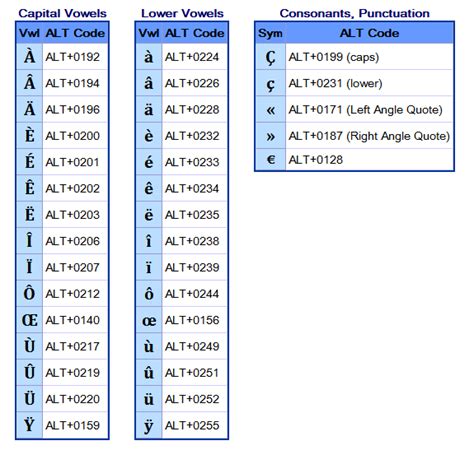Click the left angle quote « symbol
Viewport: 474px width, 464px height.
271,110
